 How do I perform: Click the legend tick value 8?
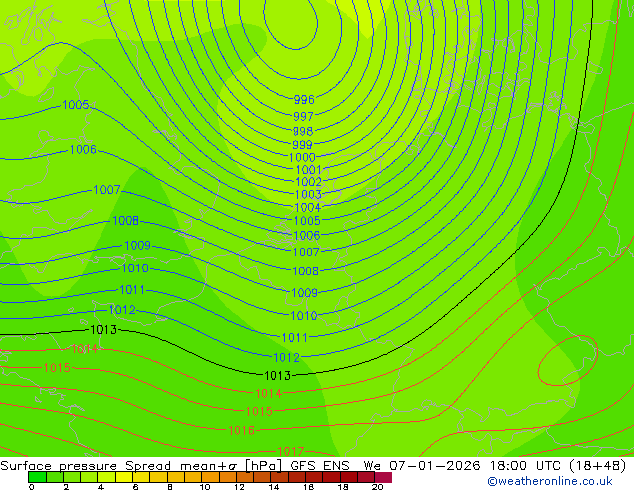(170, 487)
